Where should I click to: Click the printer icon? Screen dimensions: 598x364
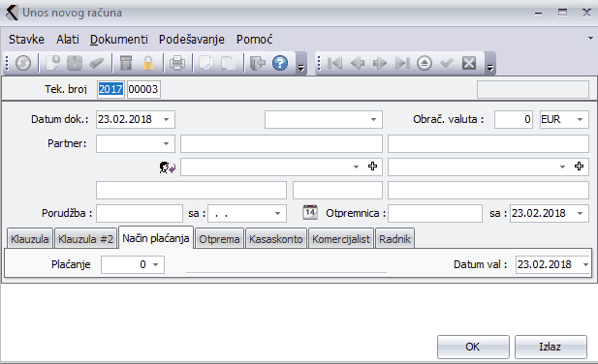point(177,63)
